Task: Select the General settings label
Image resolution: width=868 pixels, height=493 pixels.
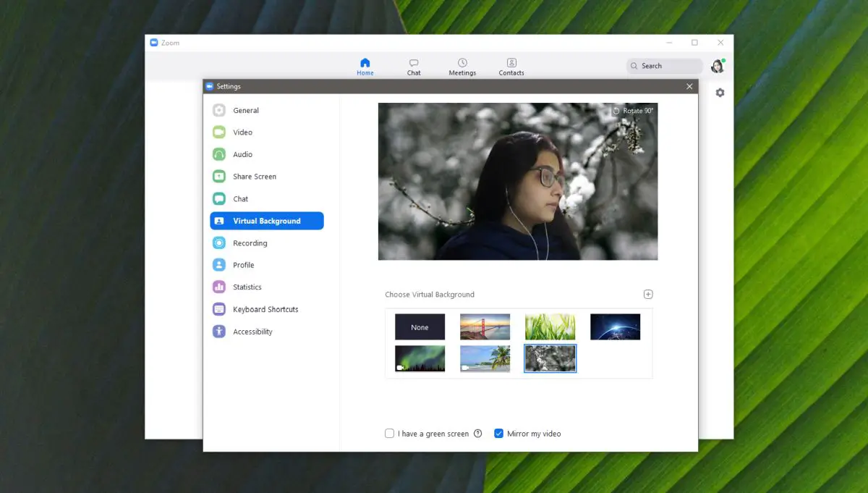Action: [x=246, y=111]
